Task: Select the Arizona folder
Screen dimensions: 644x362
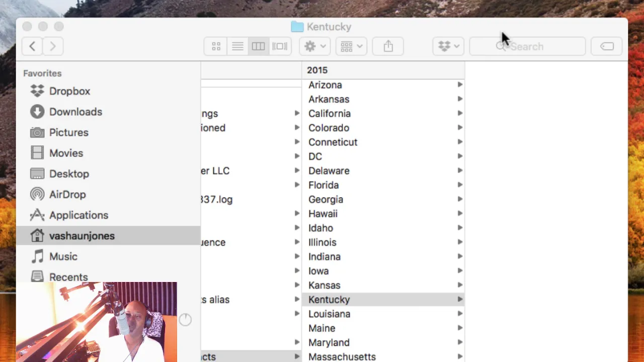Action: pyautogui.click(x=383, y=85)
